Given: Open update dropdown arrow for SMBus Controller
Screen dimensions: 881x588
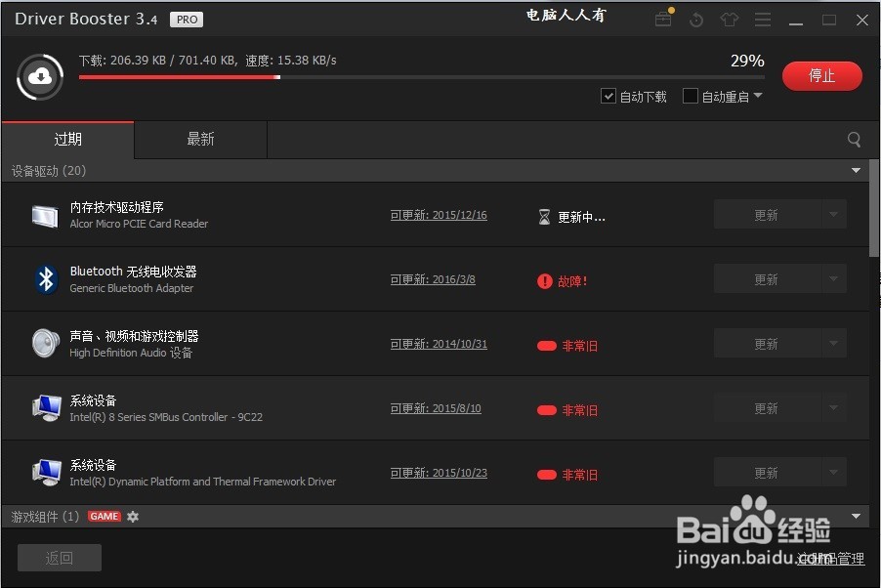Looking at the screenshot, I should click(834, 407).
